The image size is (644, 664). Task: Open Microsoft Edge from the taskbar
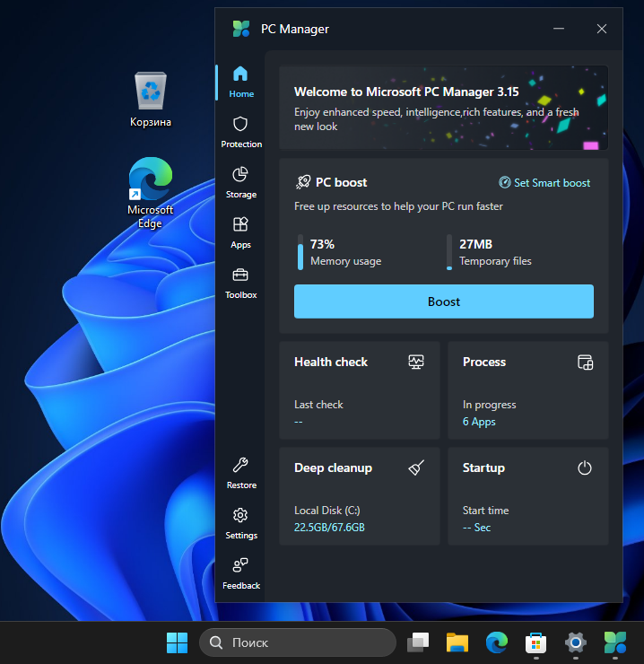pyautogui.click(x=497, y=642)
